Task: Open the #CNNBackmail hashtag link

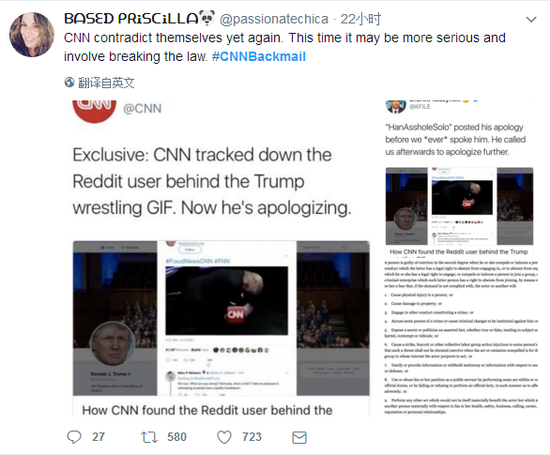Action: (x=259, y=56)
